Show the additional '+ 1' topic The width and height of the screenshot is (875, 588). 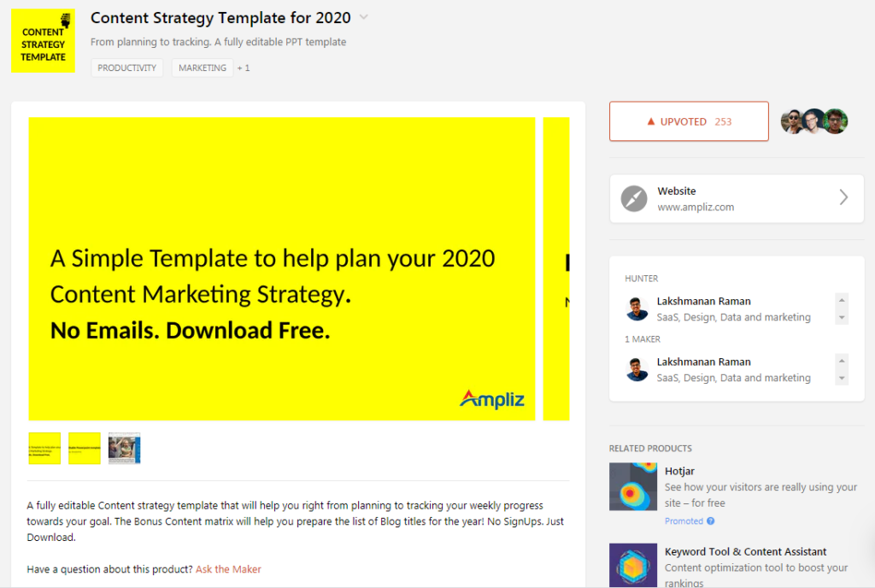click(244, 68)
